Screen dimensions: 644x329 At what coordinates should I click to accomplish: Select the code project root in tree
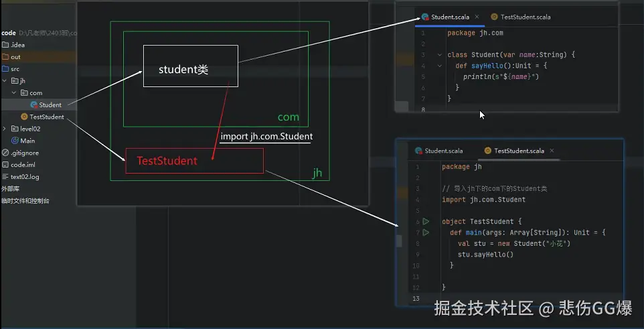(x=9, y=33)
